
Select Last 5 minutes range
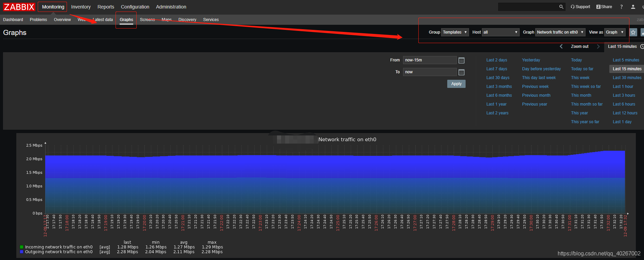[x=626, y=60]
